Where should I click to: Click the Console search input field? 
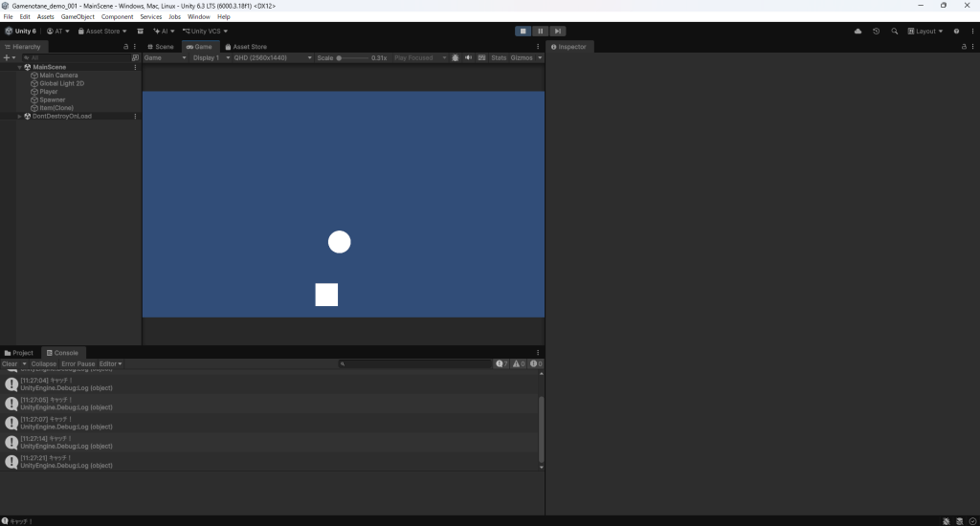tap(414, 363)
